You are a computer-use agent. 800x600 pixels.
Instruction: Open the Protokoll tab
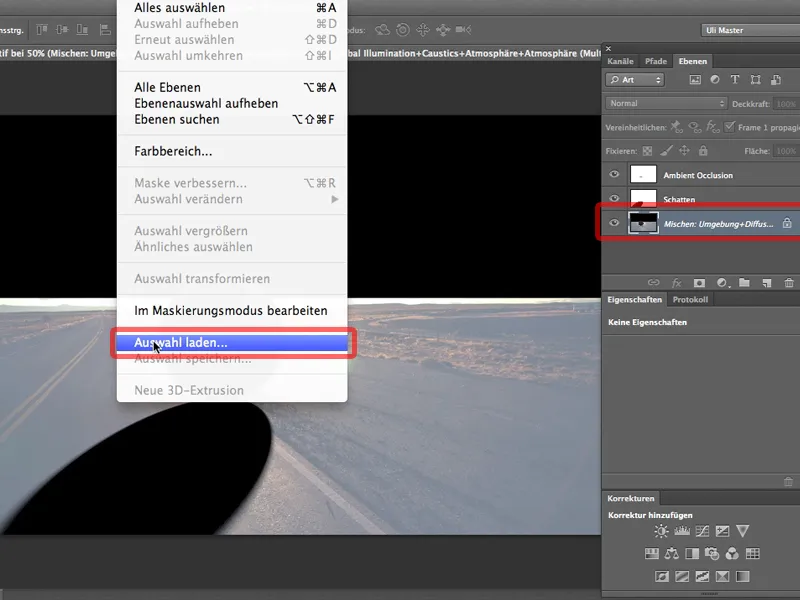pos(690,300)
